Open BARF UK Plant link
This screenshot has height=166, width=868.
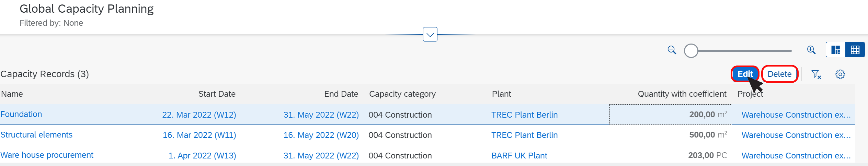tap(519, 156)
